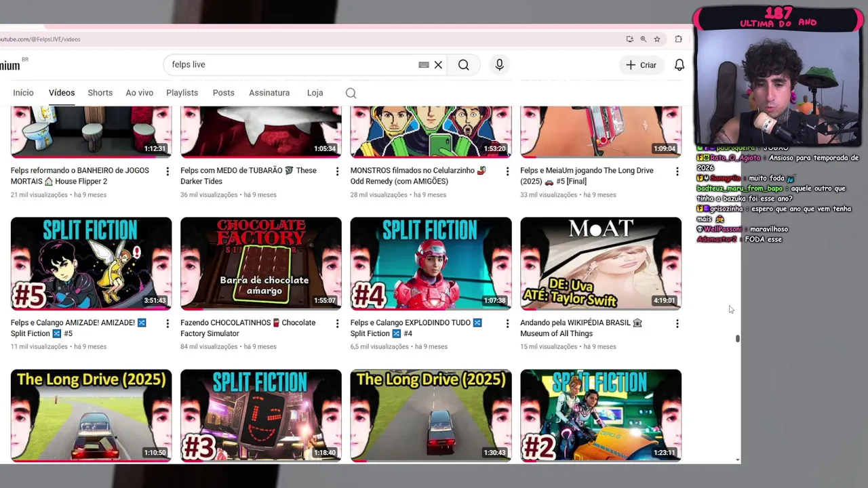
Task: Click the page vertical scrollbar thumb
Action: pyautogui.click(x=737, y=338)
